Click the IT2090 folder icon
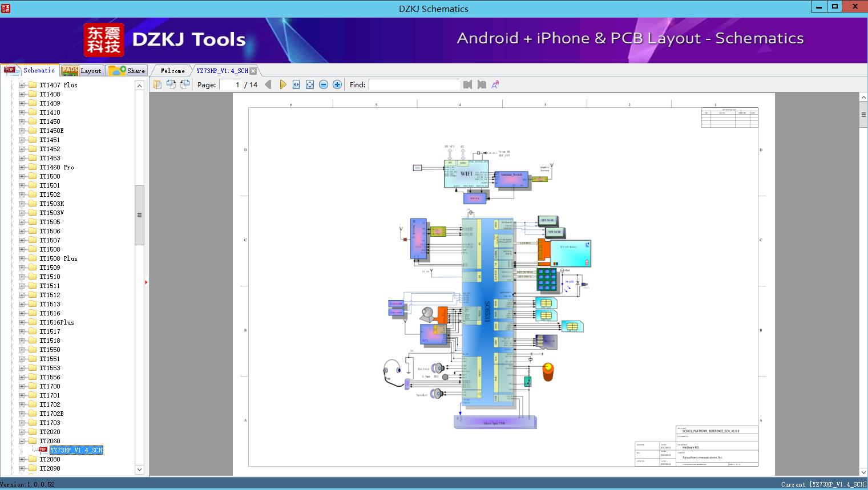 pos(32,468)
